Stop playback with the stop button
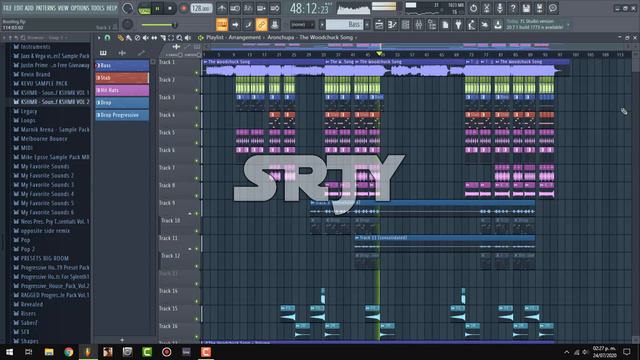 (x=170, y=8)
